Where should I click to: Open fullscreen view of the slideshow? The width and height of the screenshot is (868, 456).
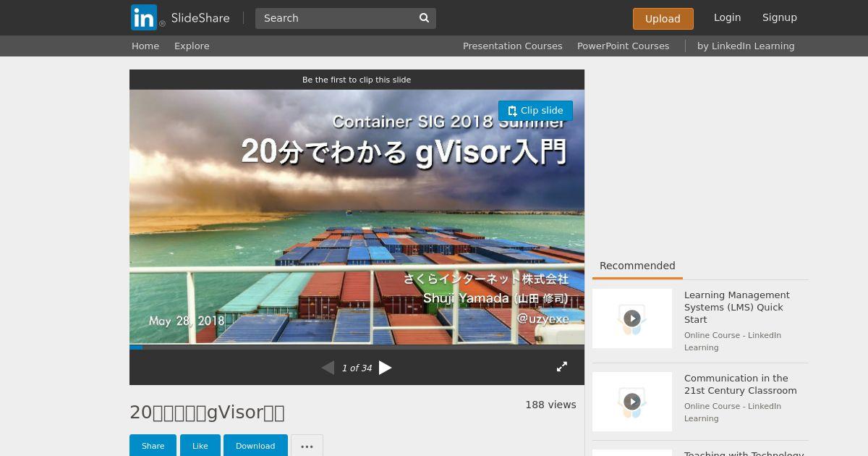click(561, 367)
